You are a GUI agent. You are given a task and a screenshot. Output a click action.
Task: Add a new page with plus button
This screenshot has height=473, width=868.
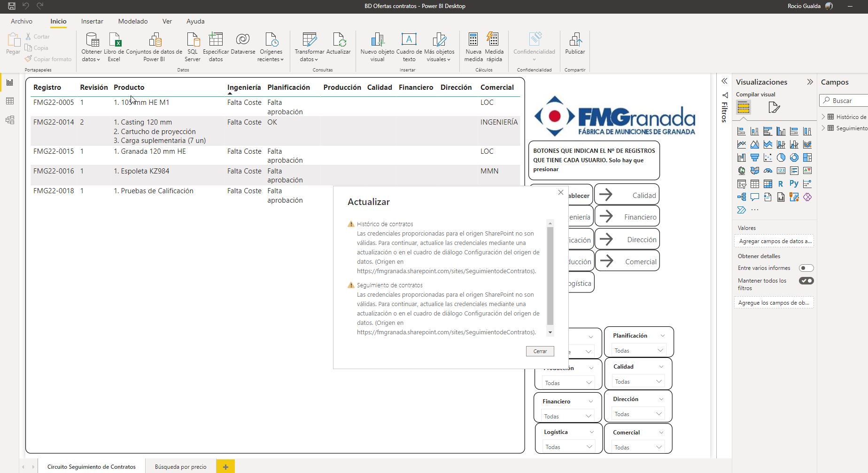click(225, 467)
